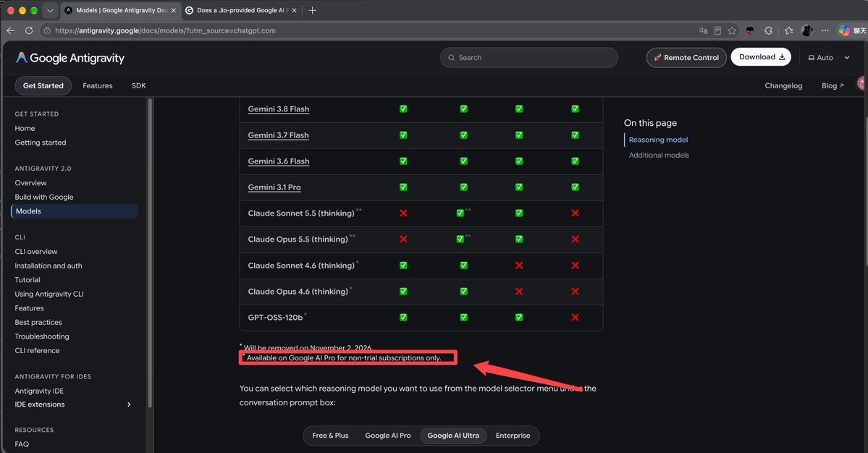Image resolution: width=868 pixels, height=453 pixels.
Task: Select the Google AI Ultra plan tab
Action: (x=453, y=436)
